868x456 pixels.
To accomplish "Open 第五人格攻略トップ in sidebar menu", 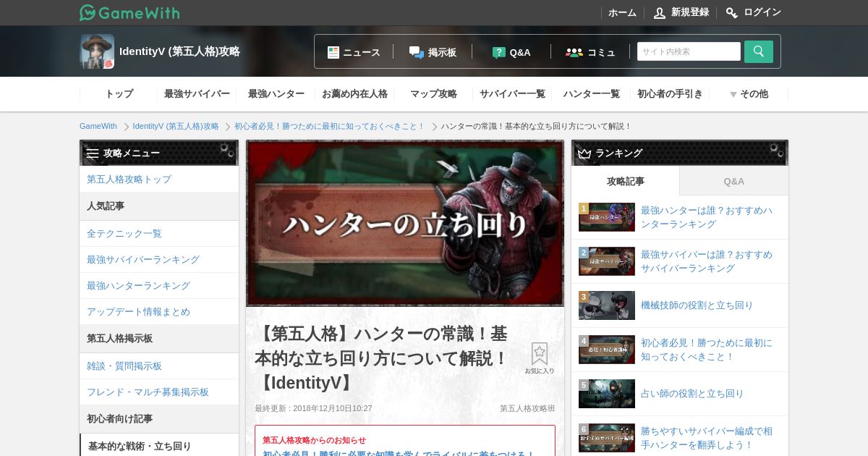I will click(x=159, y=179).
